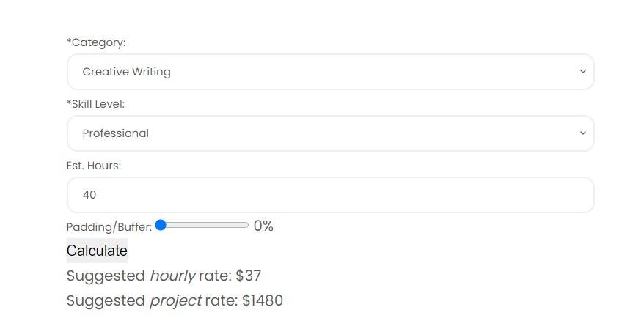Click the "40" value in the hours field
The image size is (644, 329).
89,195
